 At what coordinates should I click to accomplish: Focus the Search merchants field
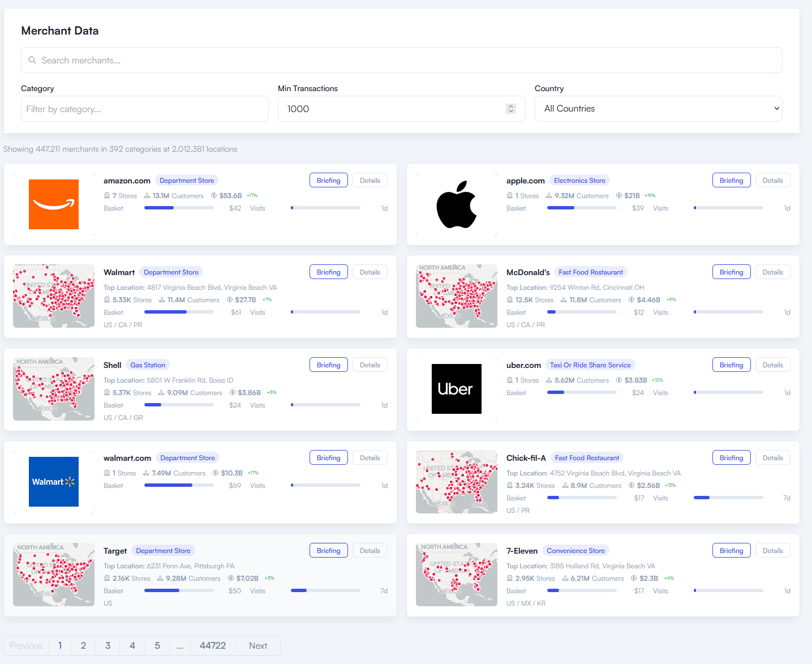pyautogui.click(x=402, y=60)
